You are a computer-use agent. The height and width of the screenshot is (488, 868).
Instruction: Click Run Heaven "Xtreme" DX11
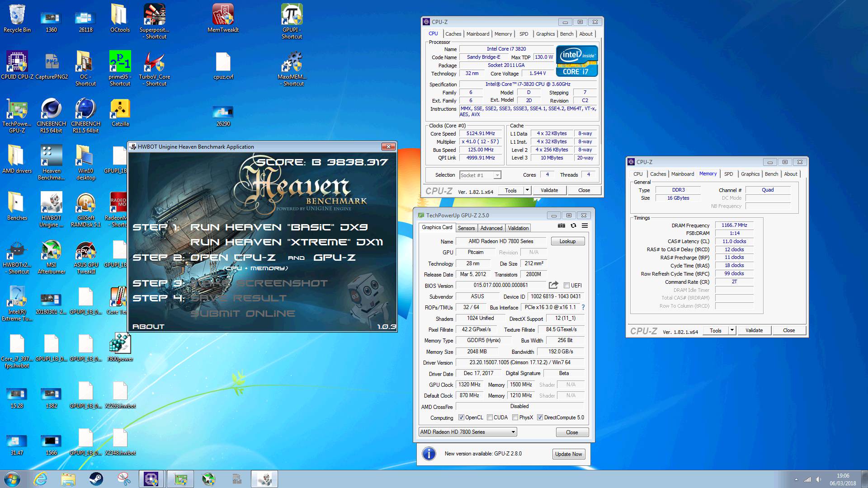(287, 242)
